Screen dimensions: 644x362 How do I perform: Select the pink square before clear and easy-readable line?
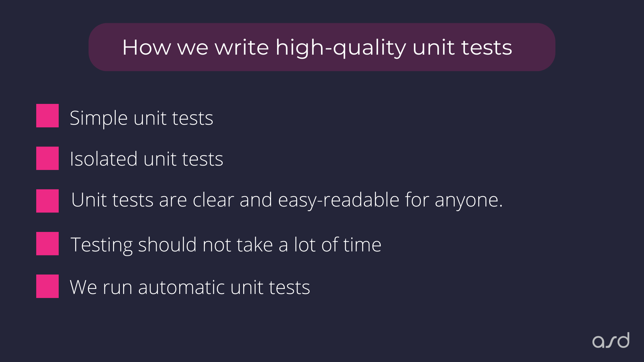[47, 201]
